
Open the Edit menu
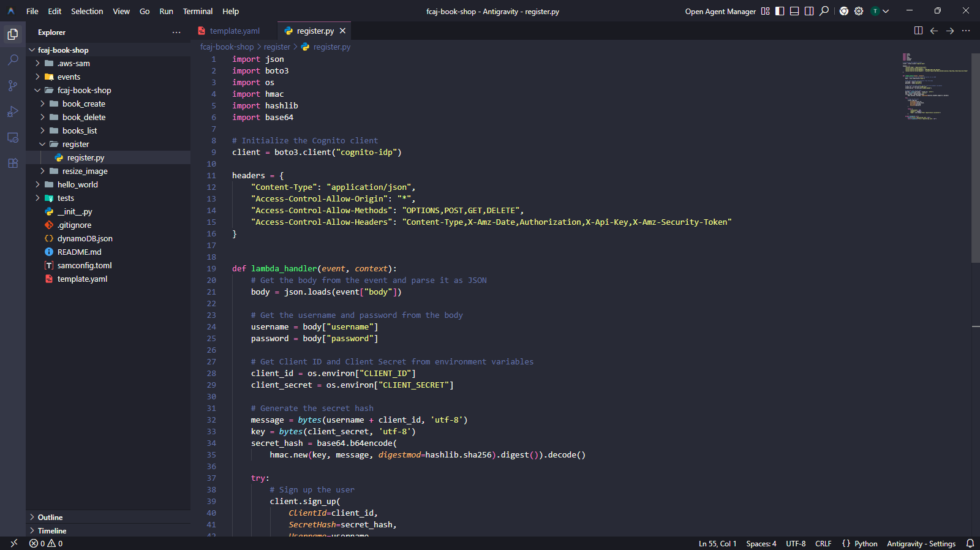coord(55,11)
